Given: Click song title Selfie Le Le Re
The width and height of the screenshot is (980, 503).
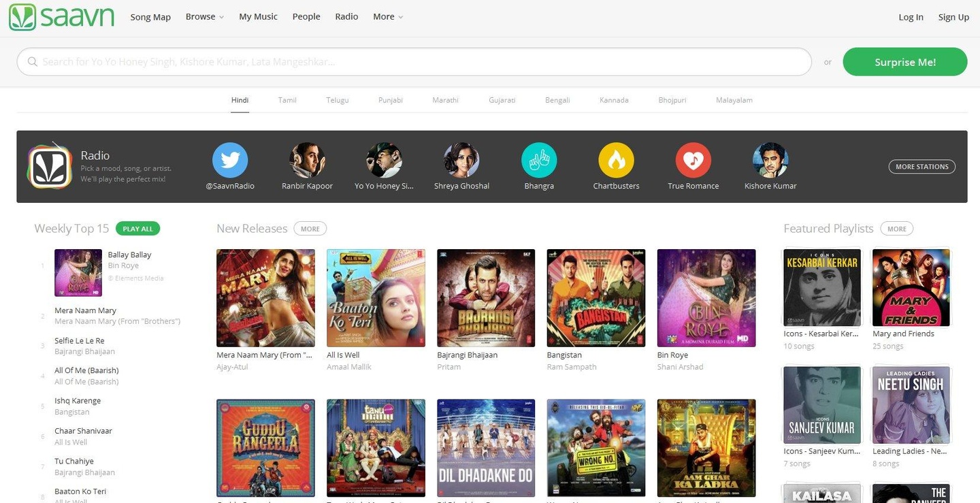Looking at the screenshot, I should coord(80,340).
